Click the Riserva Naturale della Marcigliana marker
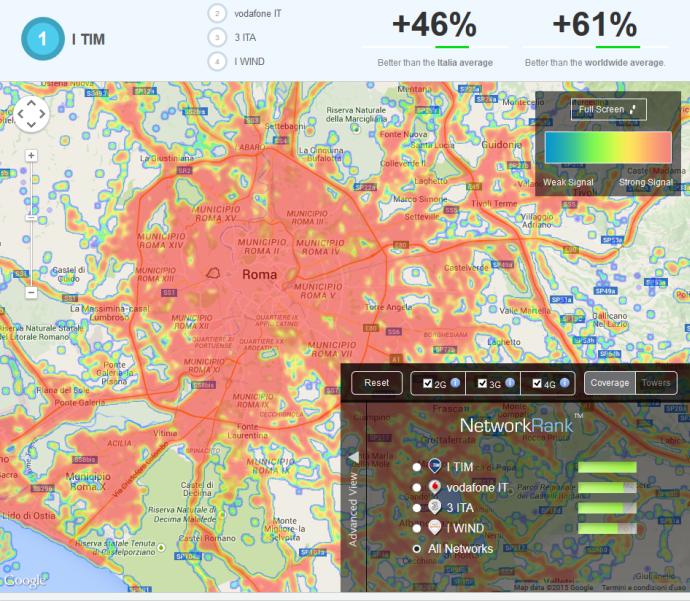 [356, 129]
